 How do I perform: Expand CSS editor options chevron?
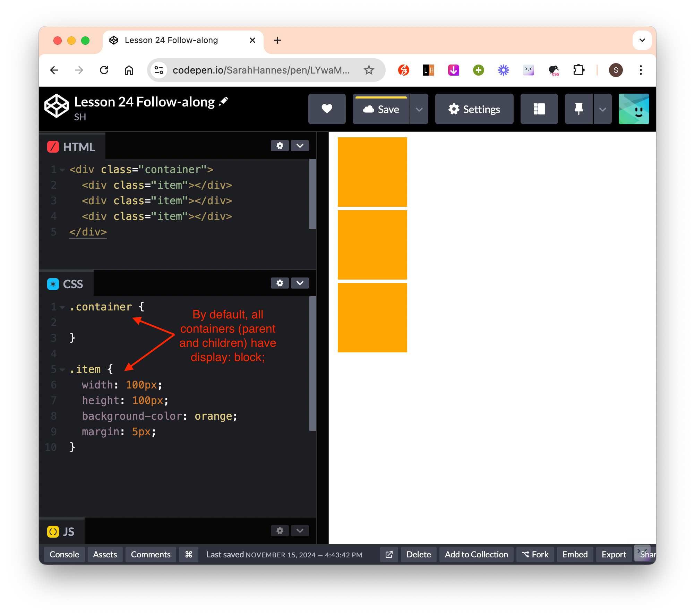coord(300,283)
